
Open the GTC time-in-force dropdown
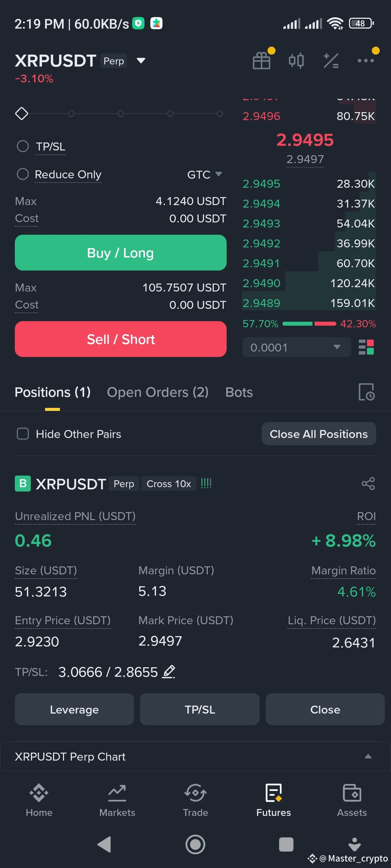point(205,175)
